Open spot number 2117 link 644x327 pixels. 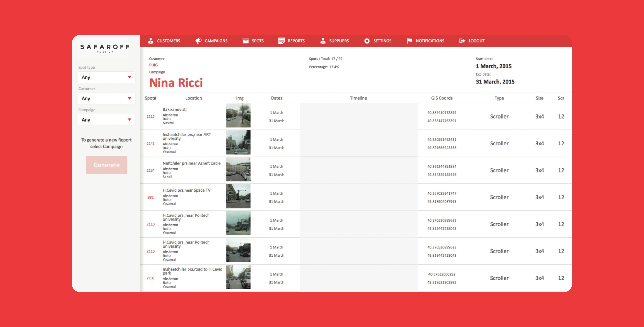click(150, 117)
